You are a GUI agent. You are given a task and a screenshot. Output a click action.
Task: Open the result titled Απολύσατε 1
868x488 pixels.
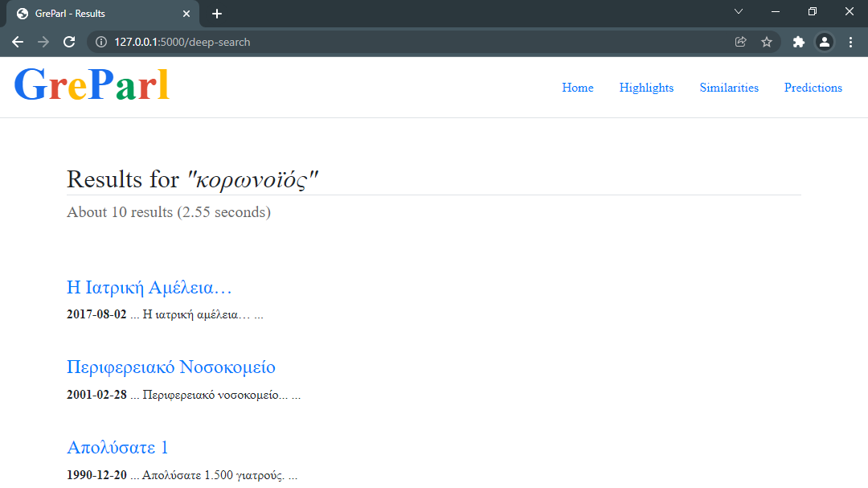coord(117,447)
